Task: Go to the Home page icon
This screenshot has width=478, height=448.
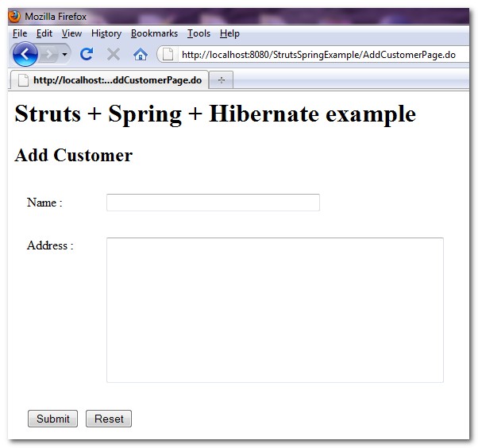Action: [x=141, y=54]
